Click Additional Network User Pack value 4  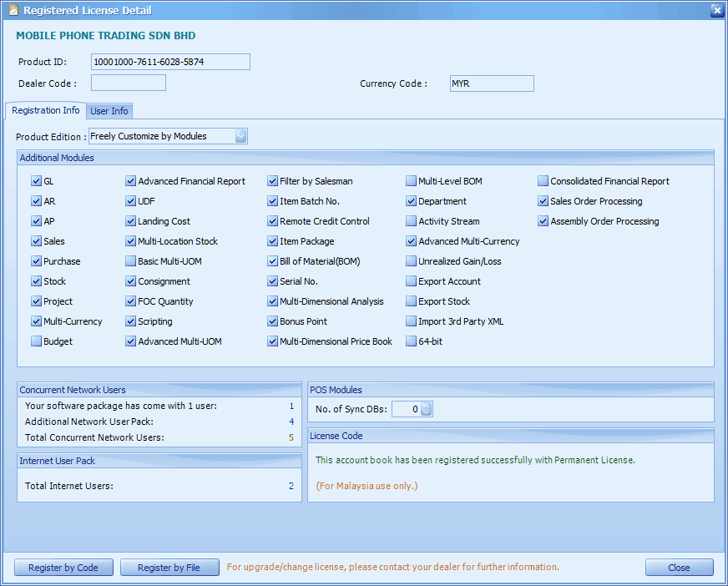291,422
